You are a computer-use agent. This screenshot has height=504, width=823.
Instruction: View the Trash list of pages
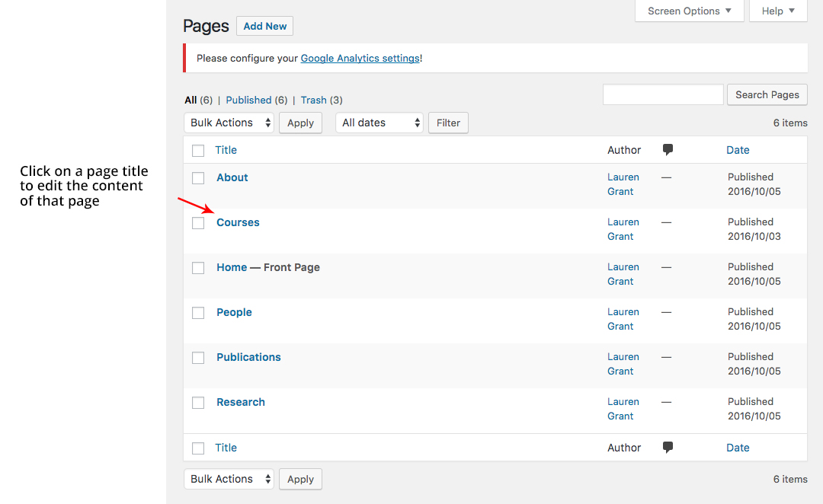point(313,100)
